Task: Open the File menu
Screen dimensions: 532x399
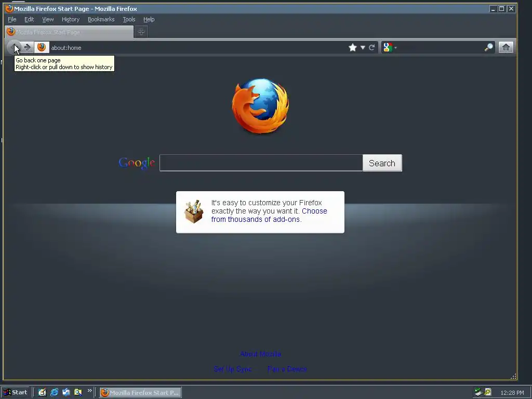Action: coord(12,19)
